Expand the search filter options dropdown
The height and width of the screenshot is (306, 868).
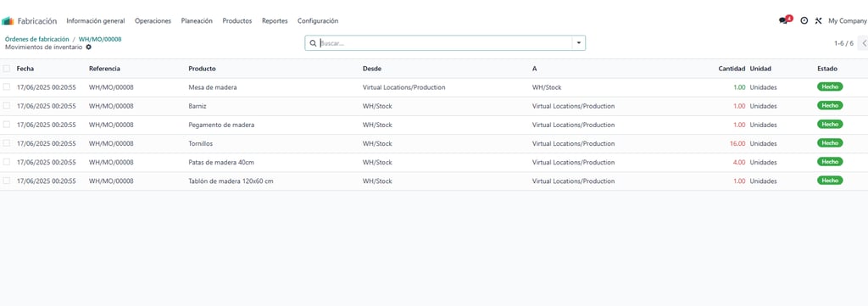coord(578,43)
